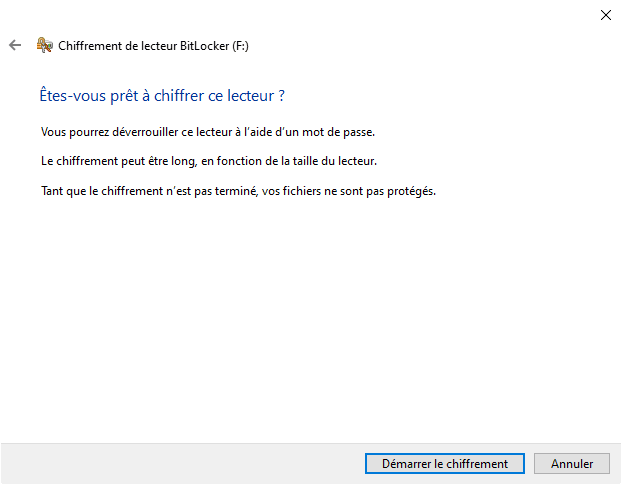Viewport: 622px width, 485px height.
Task: Click the empty gray footer left of the buttons
Action: (180, 464)
